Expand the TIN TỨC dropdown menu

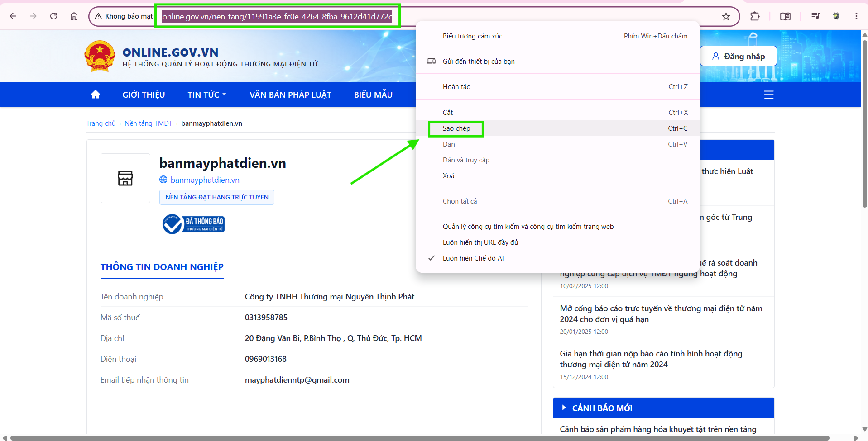(207, 95)
